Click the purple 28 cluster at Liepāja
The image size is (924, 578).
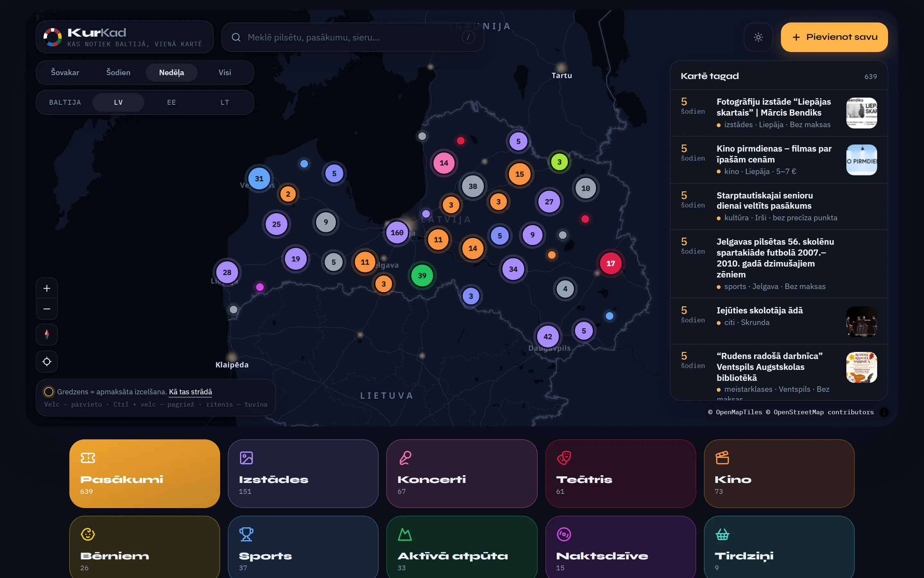click(x=227, y=273)
